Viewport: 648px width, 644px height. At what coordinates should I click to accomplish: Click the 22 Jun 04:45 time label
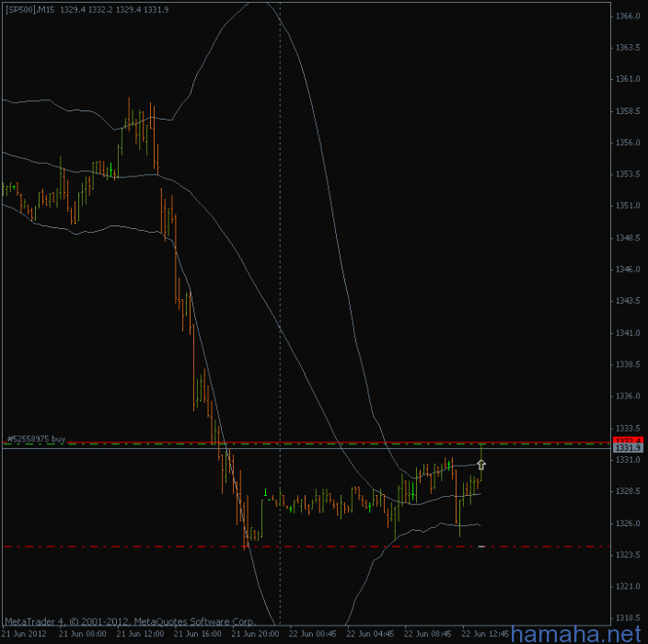(x=370, y=634)
